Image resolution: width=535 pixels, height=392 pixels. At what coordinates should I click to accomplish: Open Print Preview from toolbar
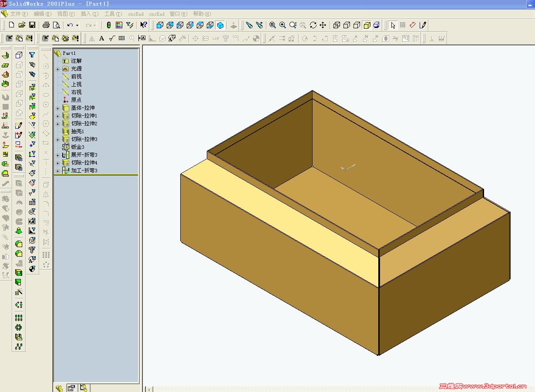pyautogui.click(x=56, y=25)
